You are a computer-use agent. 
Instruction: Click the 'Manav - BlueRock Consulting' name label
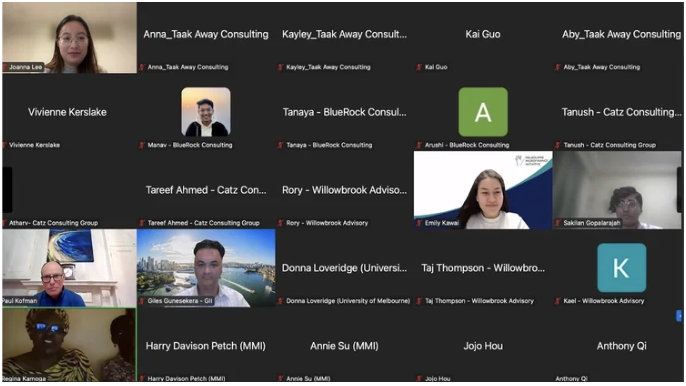point(190,145)
